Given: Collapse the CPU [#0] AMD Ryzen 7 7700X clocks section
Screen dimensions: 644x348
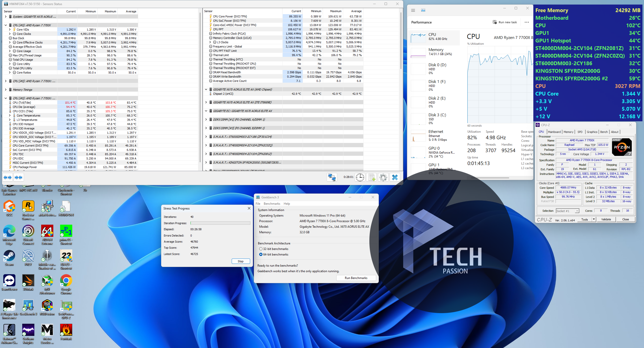Looking at the screenshot, I should (6, 25).
